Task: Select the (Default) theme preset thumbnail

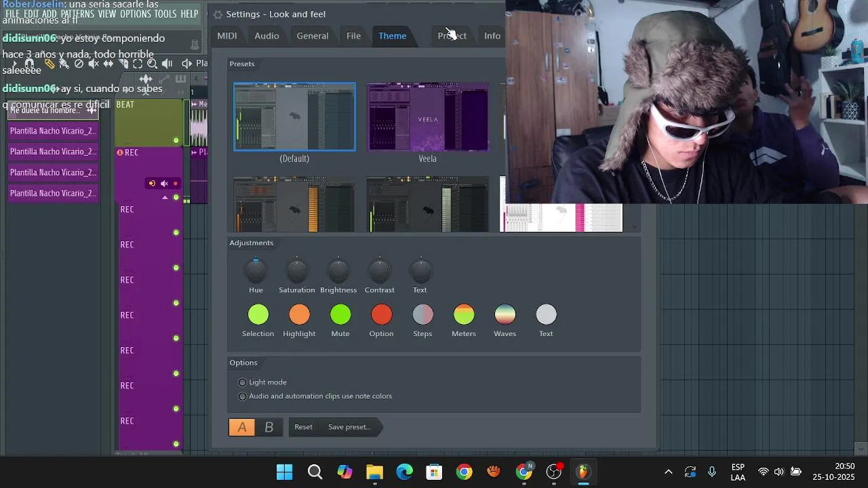Action: point(294,117)
